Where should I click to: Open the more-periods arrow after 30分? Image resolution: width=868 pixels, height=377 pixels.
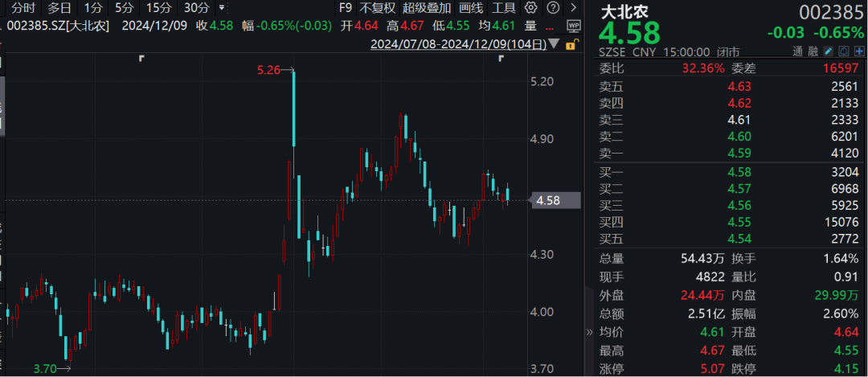[222, 8]
